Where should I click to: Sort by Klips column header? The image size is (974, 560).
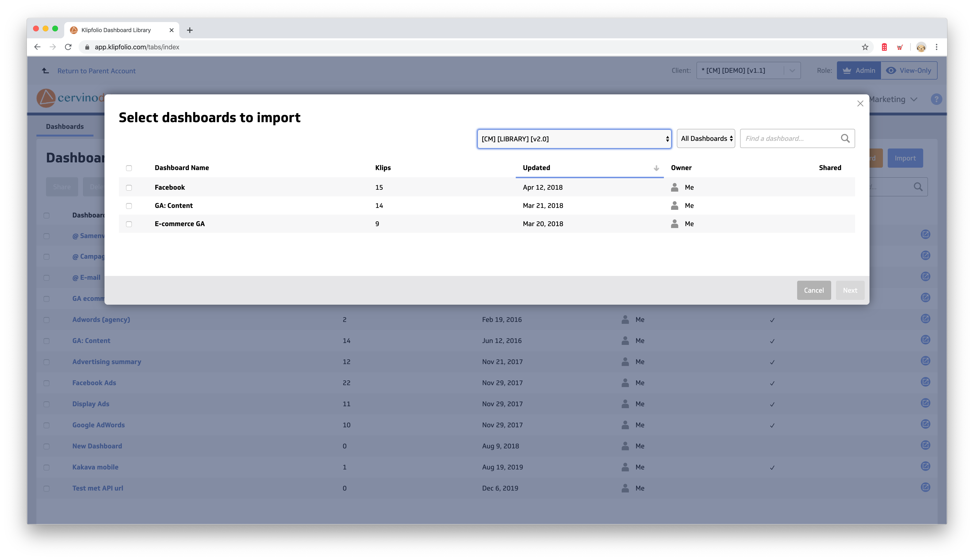[383, 168]
